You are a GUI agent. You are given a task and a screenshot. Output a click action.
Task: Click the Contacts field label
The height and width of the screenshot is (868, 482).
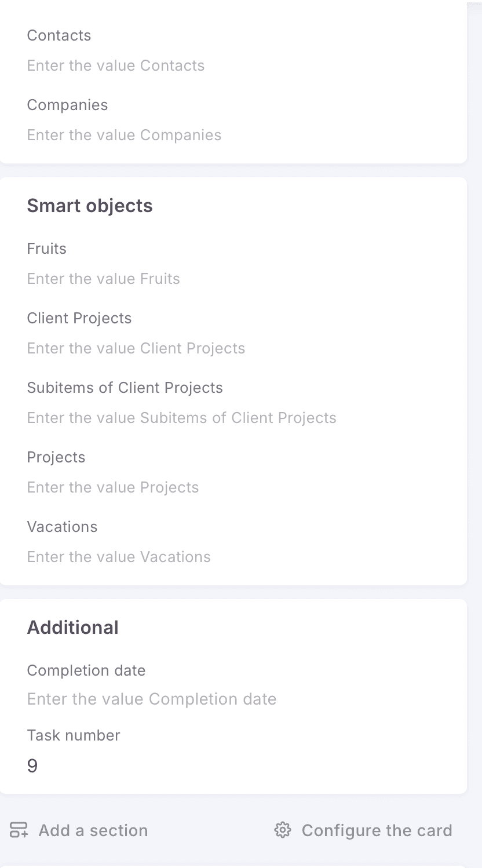click(59, 35)
